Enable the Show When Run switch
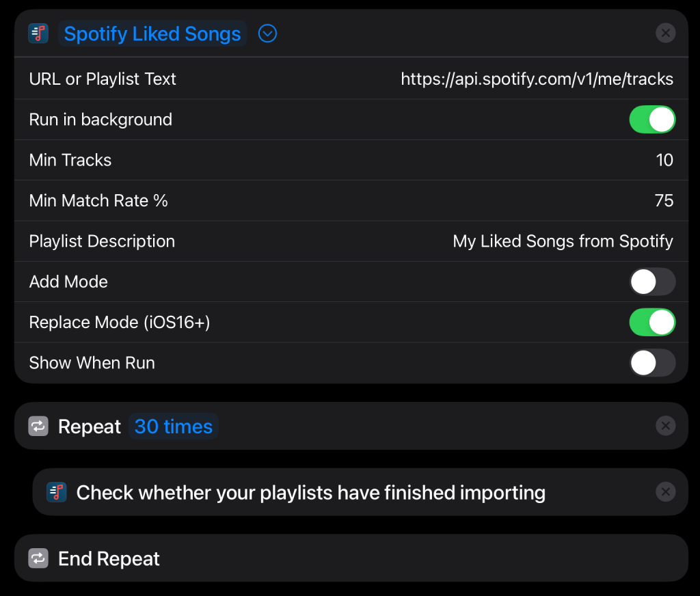 coord(651,362)
